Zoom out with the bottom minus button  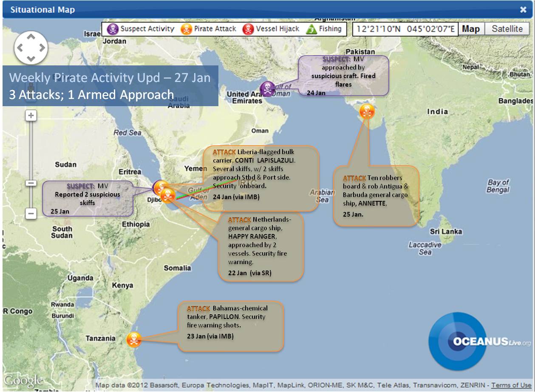coord(31,213)
